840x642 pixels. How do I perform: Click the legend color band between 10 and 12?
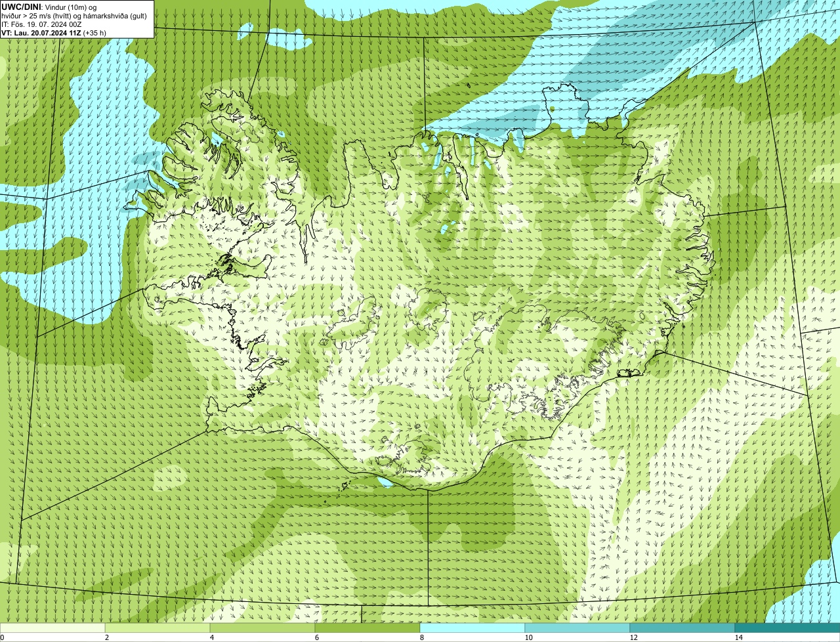pos(577,628)
